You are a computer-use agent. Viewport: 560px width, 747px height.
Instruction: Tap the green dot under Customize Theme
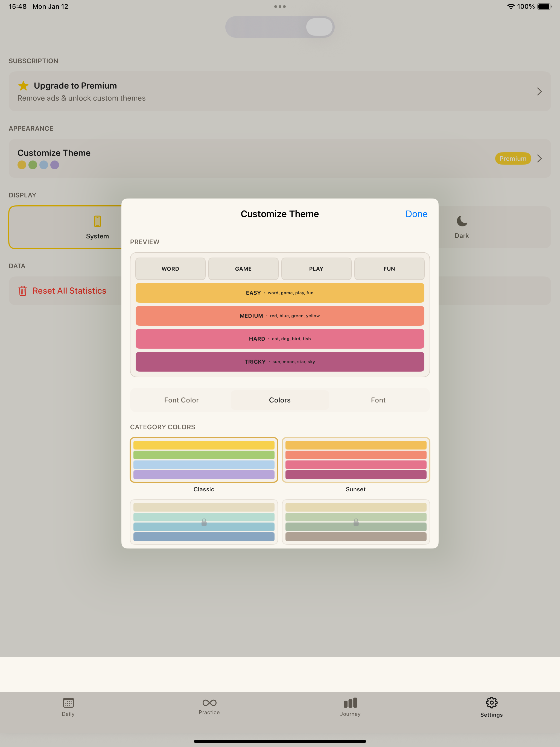pos(33,165)
